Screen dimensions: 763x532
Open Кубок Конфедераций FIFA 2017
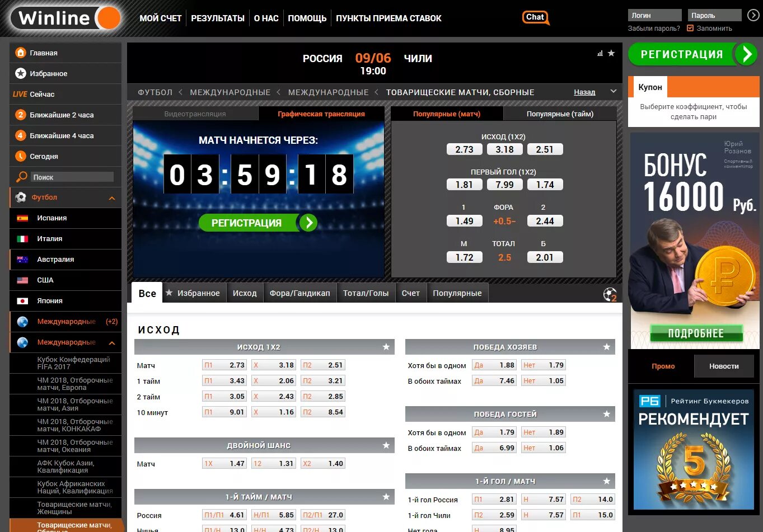click(x=73, y=363)
